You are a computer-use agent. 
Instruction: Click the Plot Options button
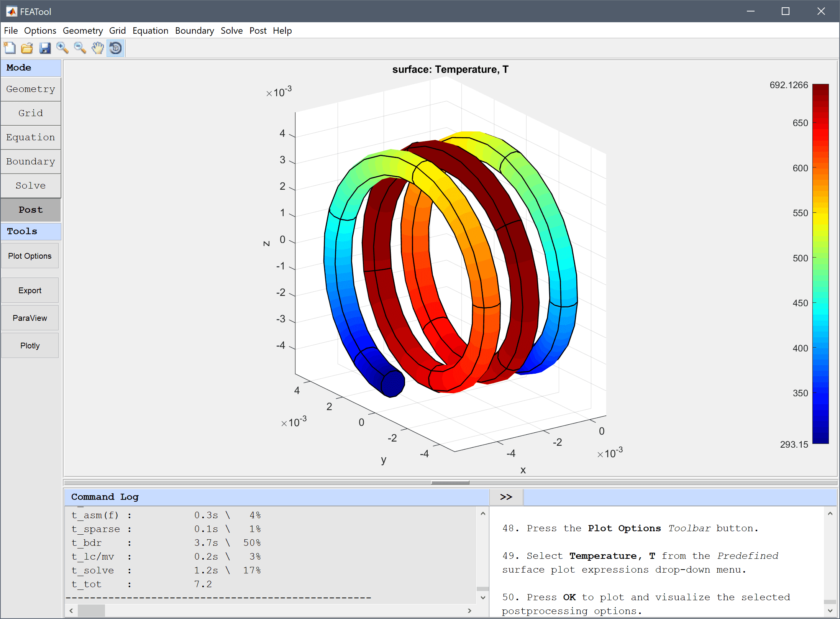click(x=30, y=256)
